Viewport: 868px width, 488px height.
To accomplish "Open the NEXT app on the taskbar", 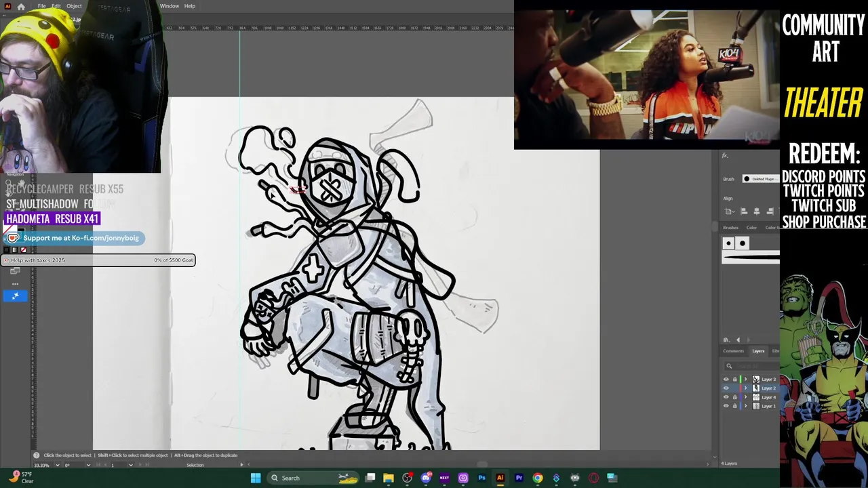I will (x=444, y=478).
